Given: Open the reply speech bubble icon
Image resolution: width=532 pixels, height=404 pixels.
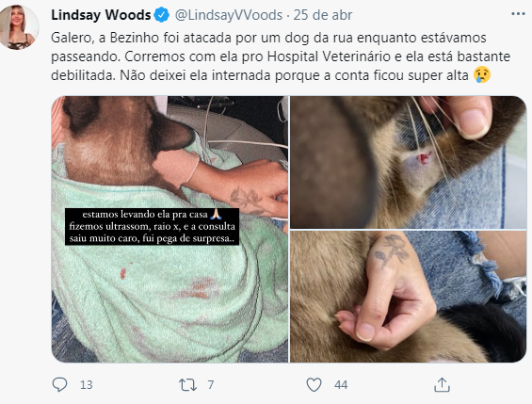Looking at the screenshot, I should click(x=59, y=384).
